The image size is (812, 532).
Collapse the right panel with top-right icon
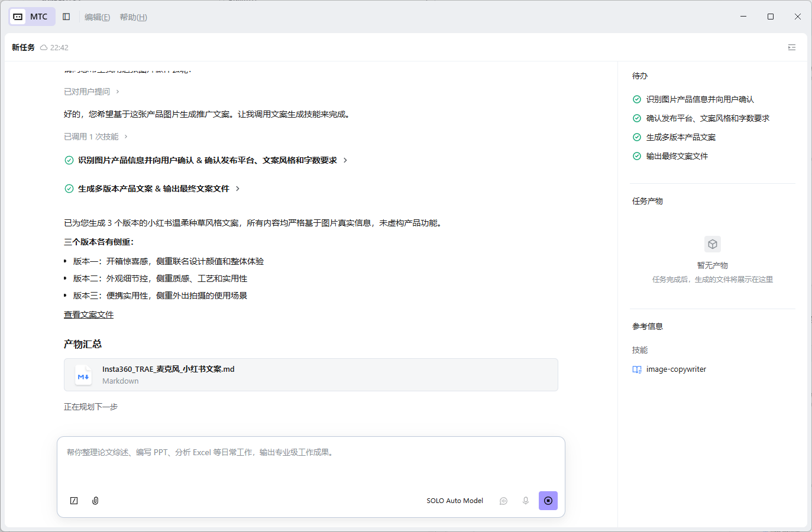[x=792, y=47]
